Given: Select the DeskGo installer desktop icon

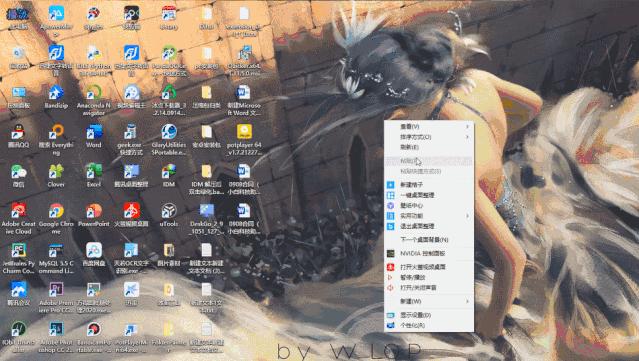Looking at the screenshot, I should point(207,219).
